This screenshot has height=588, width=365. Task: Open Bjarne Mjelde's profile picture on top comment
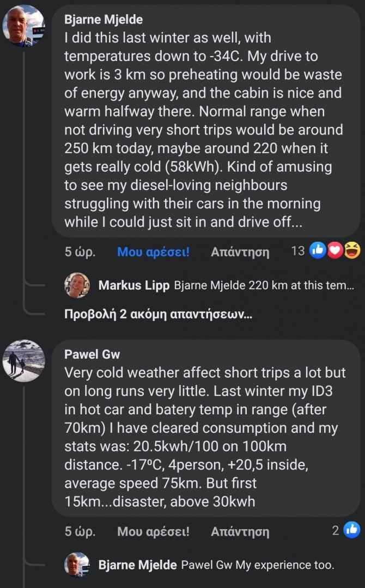coord(23,26)
